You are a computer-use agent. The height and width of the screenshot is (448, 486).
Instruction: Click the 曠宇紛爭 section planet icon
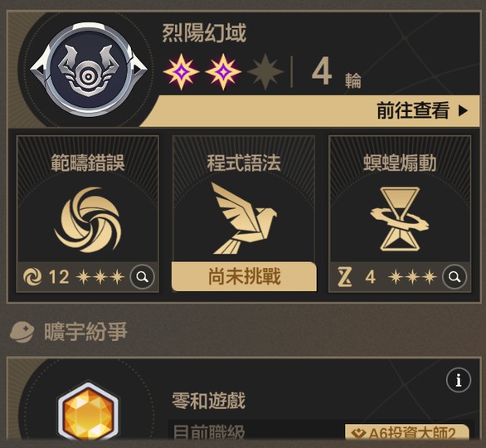coord(22,331)
